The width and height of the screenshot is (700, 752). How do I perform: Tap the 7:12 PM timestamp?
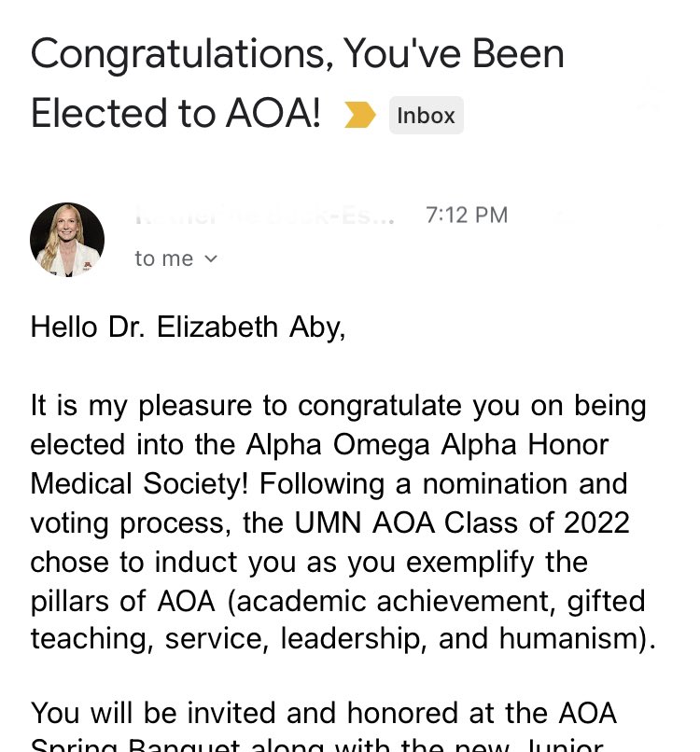pos(467,215)
